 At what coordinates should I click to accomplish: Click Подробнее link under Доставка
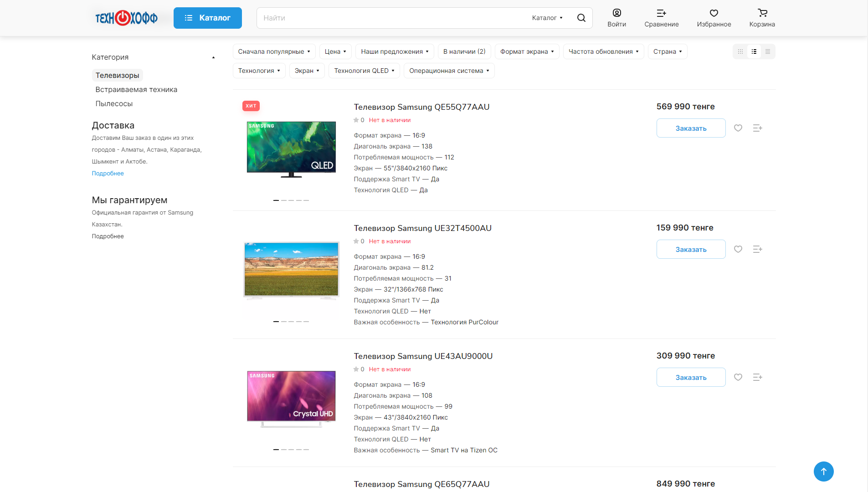tap(108, 173)
